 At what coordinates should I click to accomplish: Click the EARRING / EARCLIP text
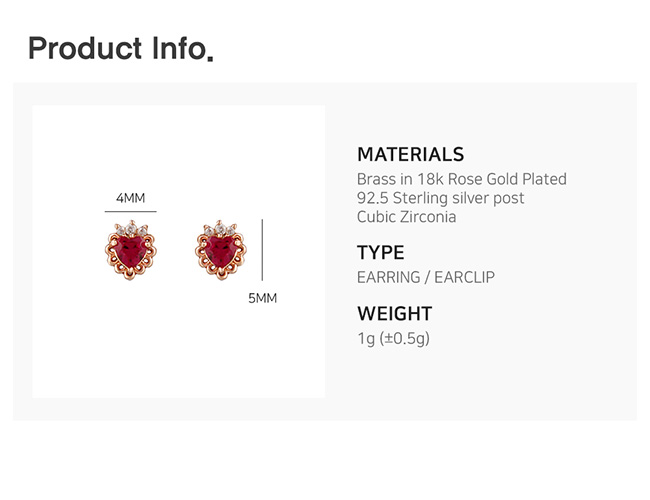tap(425, 277)
